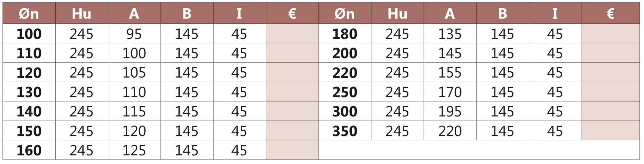Image resolution: width=644 pixels, height=164 pixels.
Task: Select the A value 125
Action: pyautogui.click(x=134, y=150)
